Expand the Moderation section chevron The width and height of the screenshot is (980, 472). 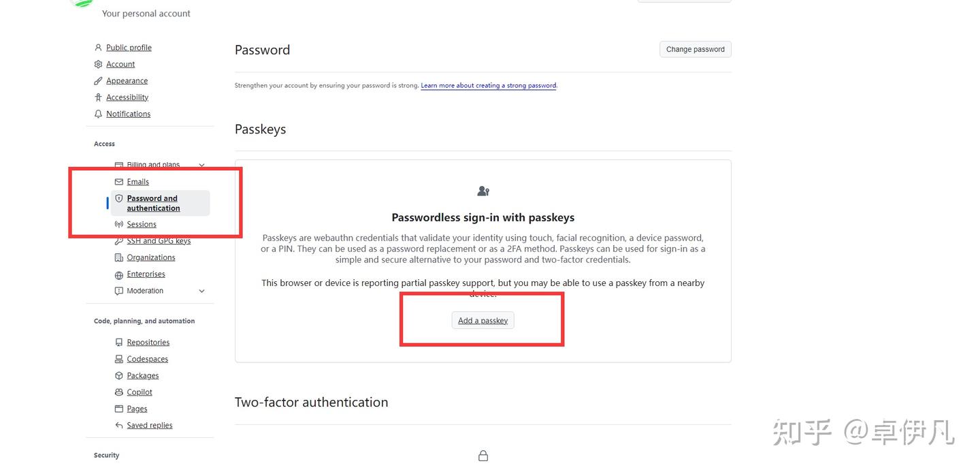201,291
